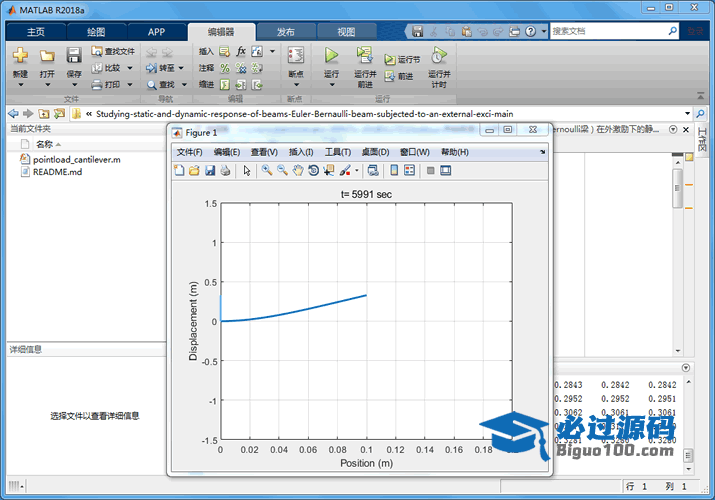The height and width of the screenshot is (500, 715).
Task: Click the 名称 column header to sort
Action: point(44,144)
